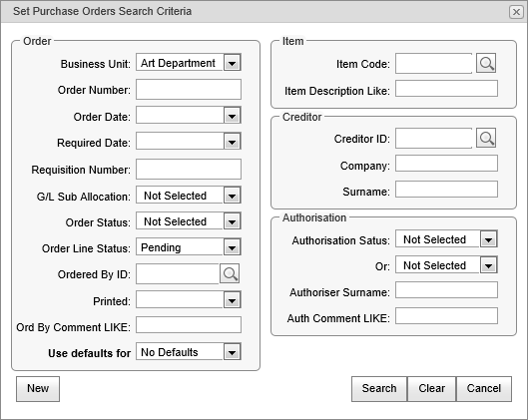528x420 pixels.
Task: Click the Cancel button
Action: (x=484, y=389)
